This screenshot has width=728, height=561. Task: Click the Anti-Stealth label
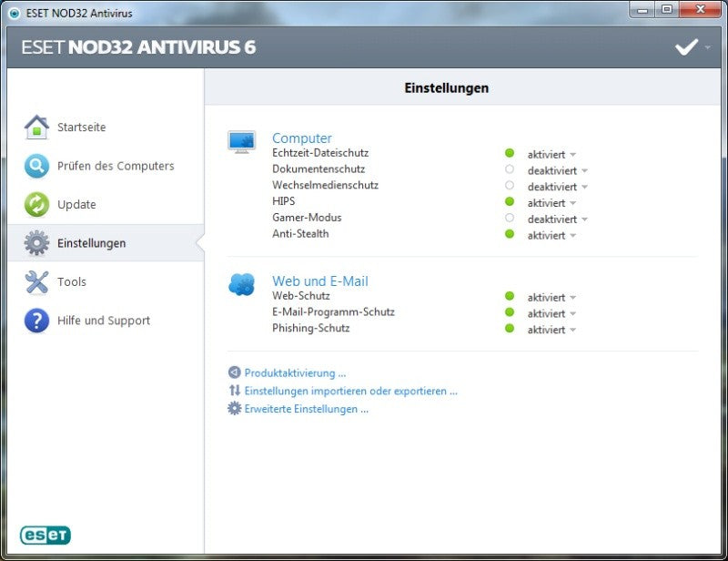tap(300, 234)
